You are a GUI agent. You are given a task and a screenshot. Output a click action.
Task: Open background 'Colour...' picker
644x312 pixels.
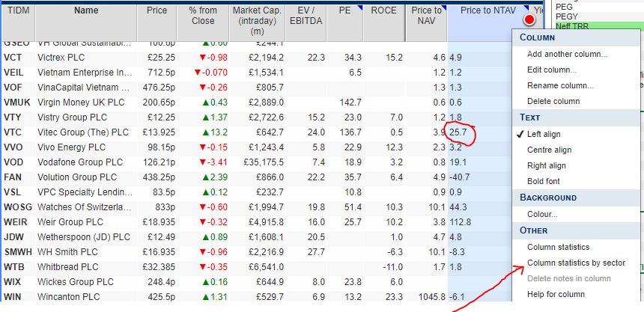tap(542, 214)
